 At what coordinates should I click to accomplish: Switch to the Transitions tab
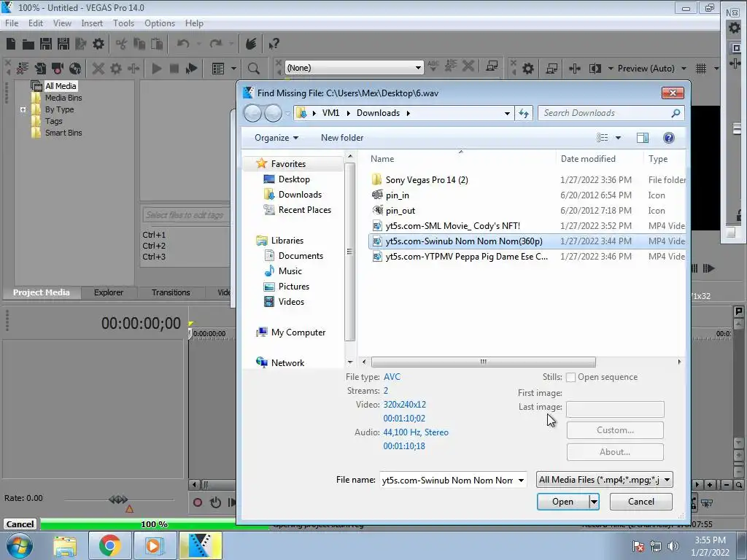point(171,293)
